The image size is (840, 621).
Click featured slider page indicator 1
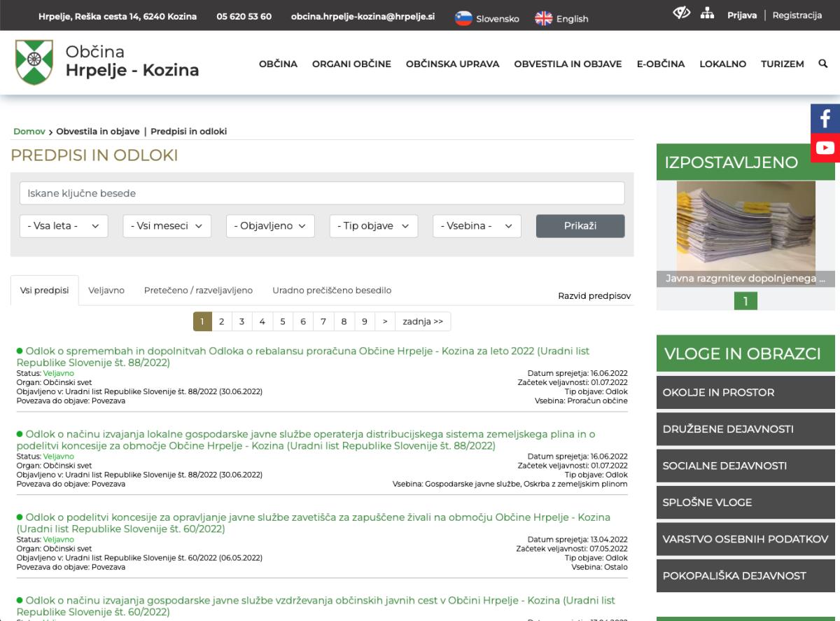pos(745,302)
